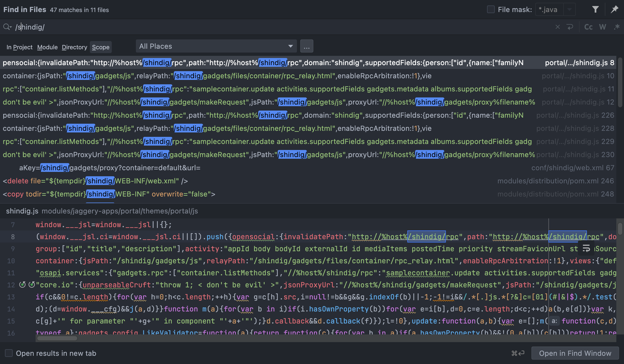Clear the search query with the X icon
Viewport: 624px width, 364px height.
pos(558,27)
